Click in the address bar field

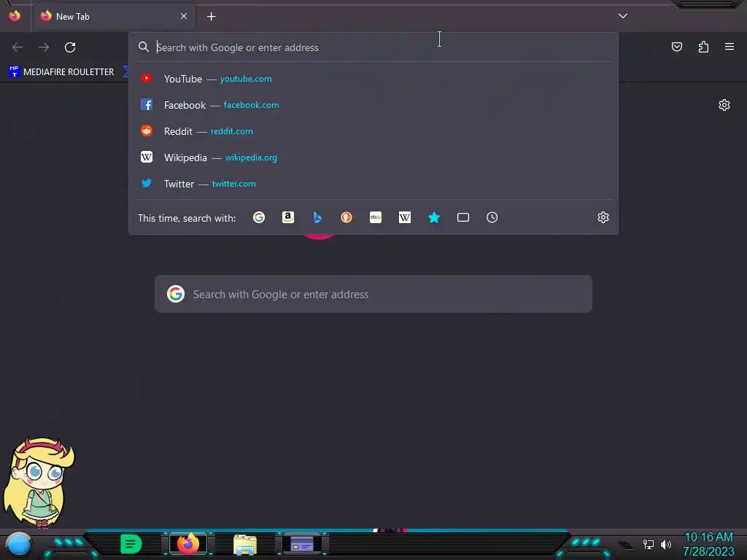pos(373,47)
